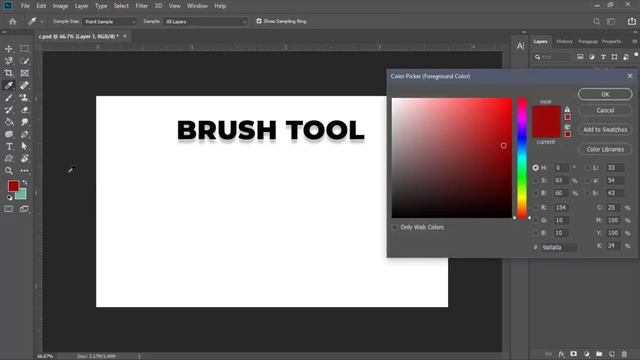Select the Spot Healing Brush tool
This screenshot has width=640, height=360.
(x=24, y=85)
